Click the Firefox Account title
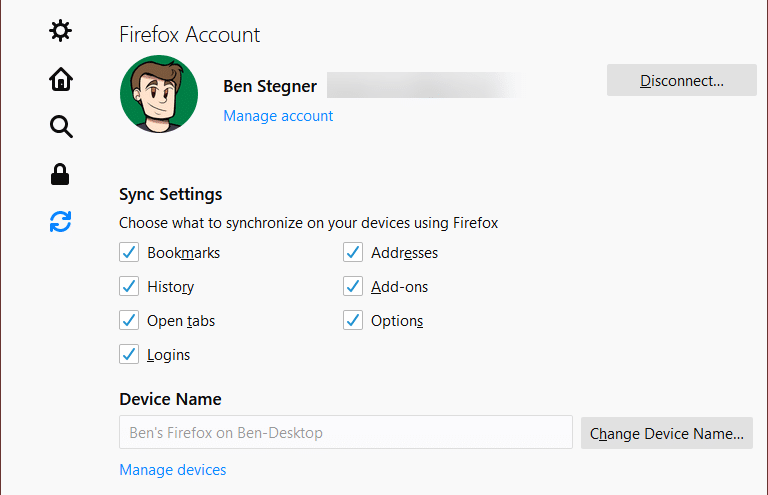 coord(190,35)
